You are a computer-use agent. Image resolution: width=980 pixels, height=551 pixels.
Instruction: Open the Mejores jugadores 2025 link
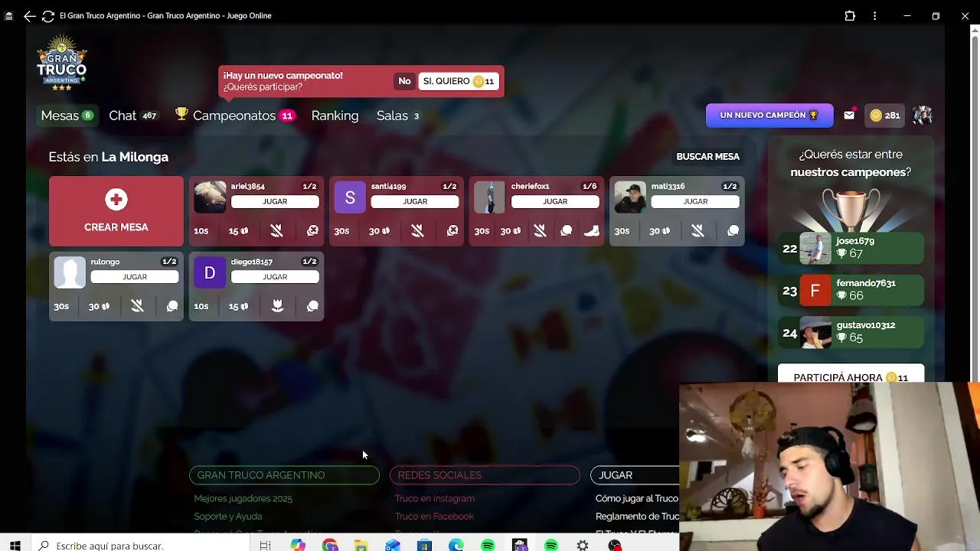click(x=243, y=498)
